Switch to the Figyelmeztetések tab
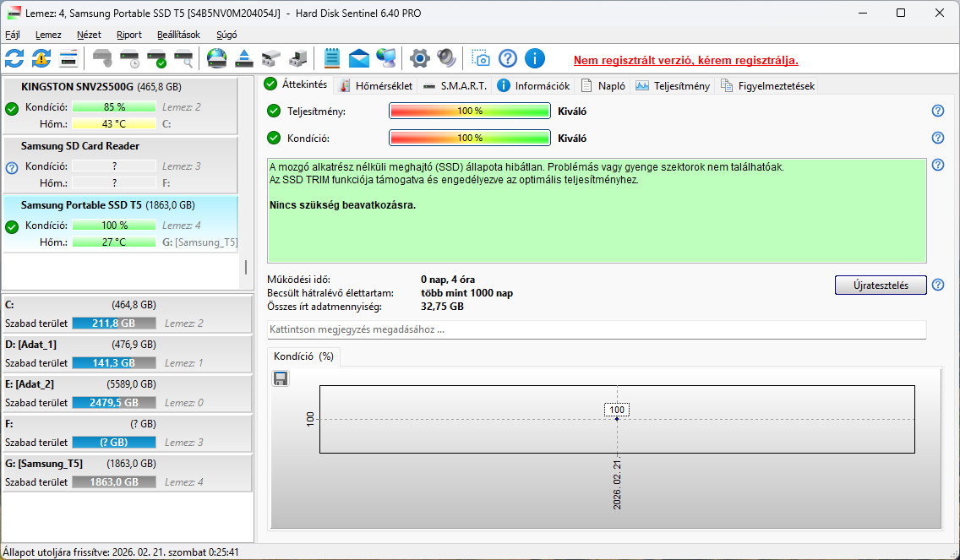The width and height of the screenshot is (960, 560). click(x=768, y=85)
